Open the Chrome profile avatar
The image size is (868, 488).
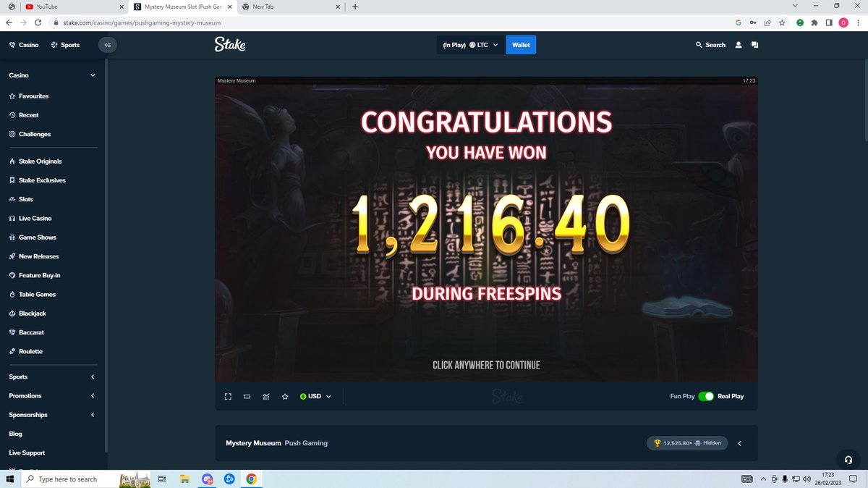tap(843, 22)
